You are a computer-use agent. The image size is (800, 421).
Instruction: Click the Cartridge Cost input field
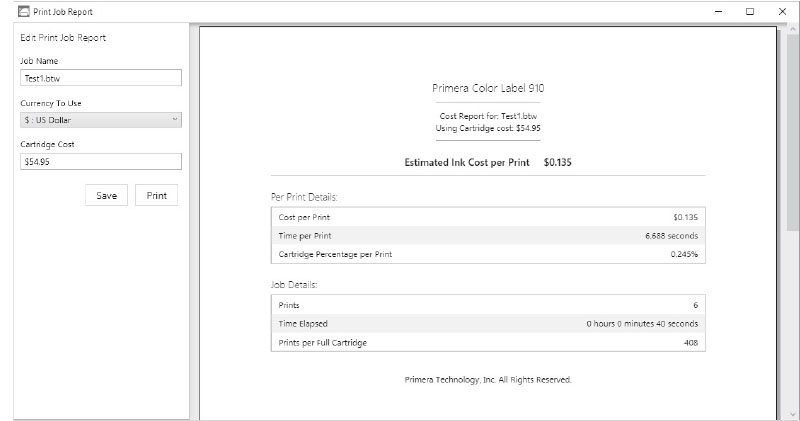[101, 162]
